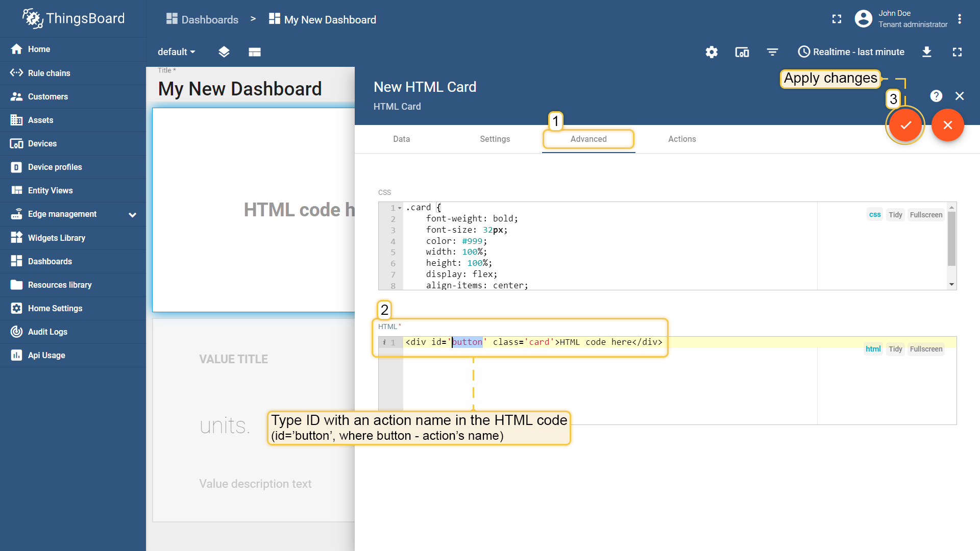Screen dimensions: 980x551
Task: Click the info marker on HTML line 1
Action: tap(384, 342)
